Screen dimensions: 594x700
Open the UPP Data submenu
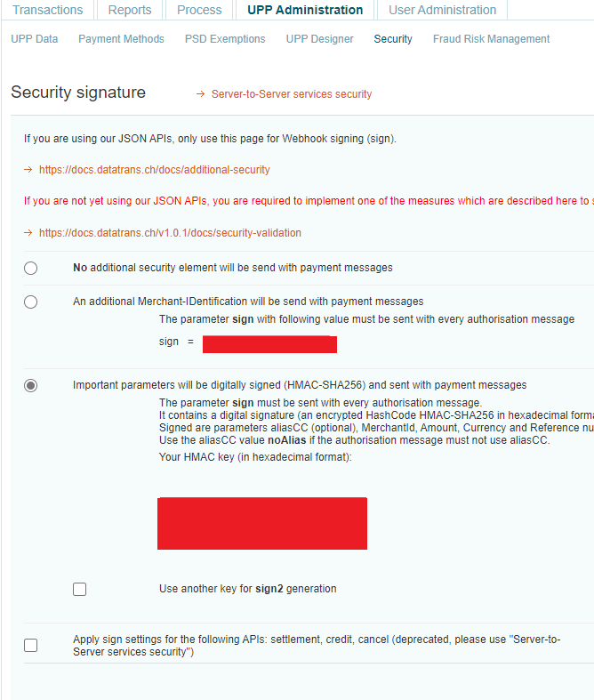coord(35,39)
